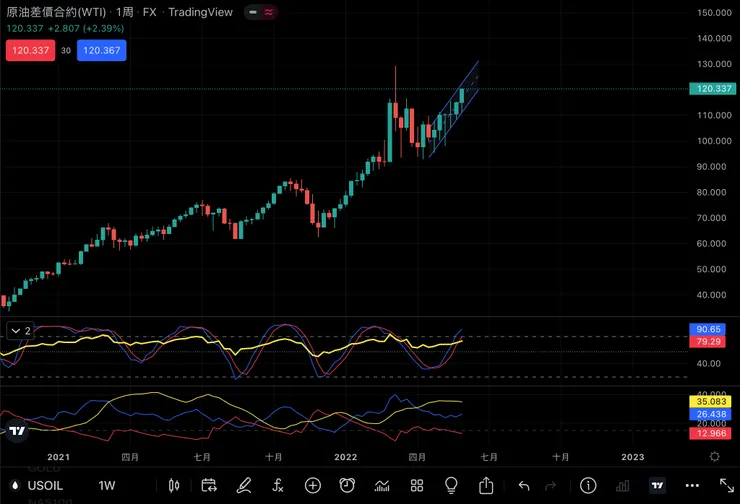Open the fx indicators menu
Screen dimensions: 740x504
[278, 485]
